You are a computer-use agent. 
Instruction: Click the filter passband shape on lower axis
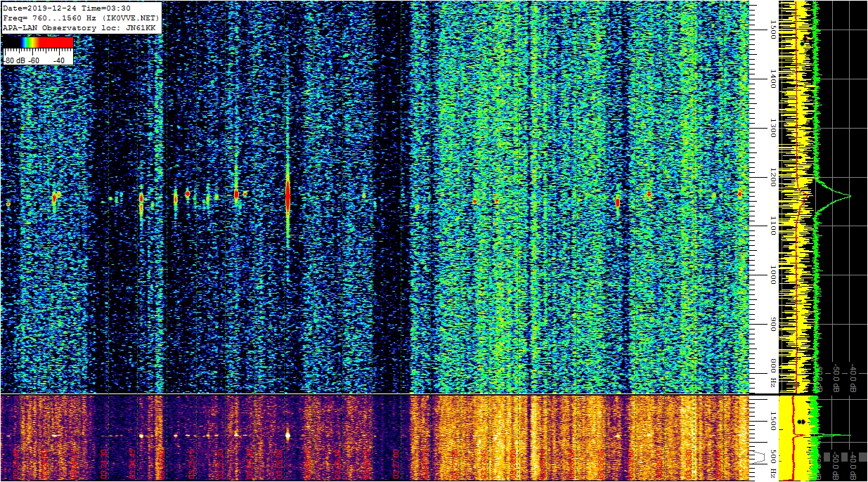758,457
